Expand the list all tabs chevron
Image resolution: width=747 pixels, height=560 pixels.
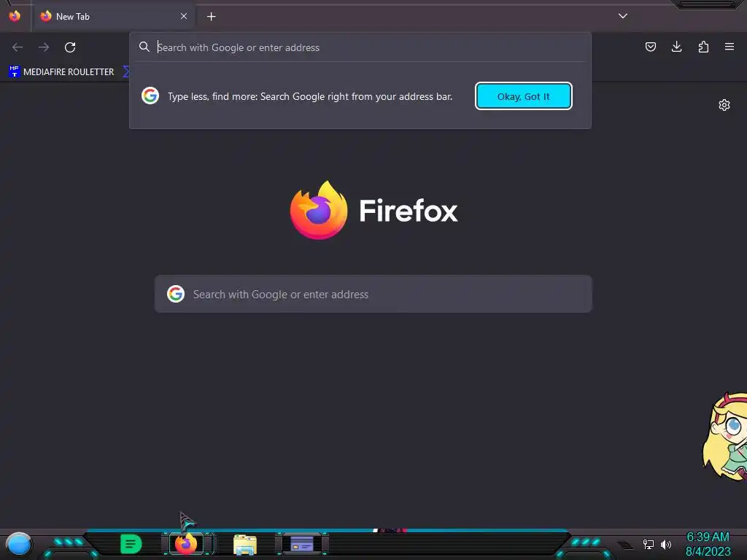pyautogui.click(x=623, y=16)
